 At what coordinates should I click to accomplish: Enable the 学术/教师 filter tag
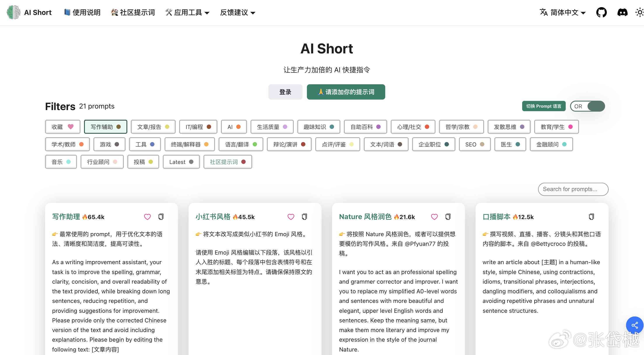67,144
